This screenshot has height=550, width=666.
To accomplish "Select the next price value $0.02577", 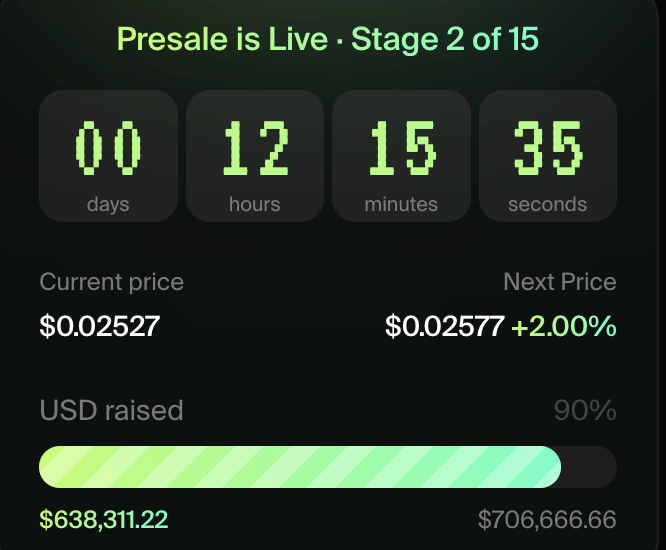I will pyautogui.click(x=444, y=326).
